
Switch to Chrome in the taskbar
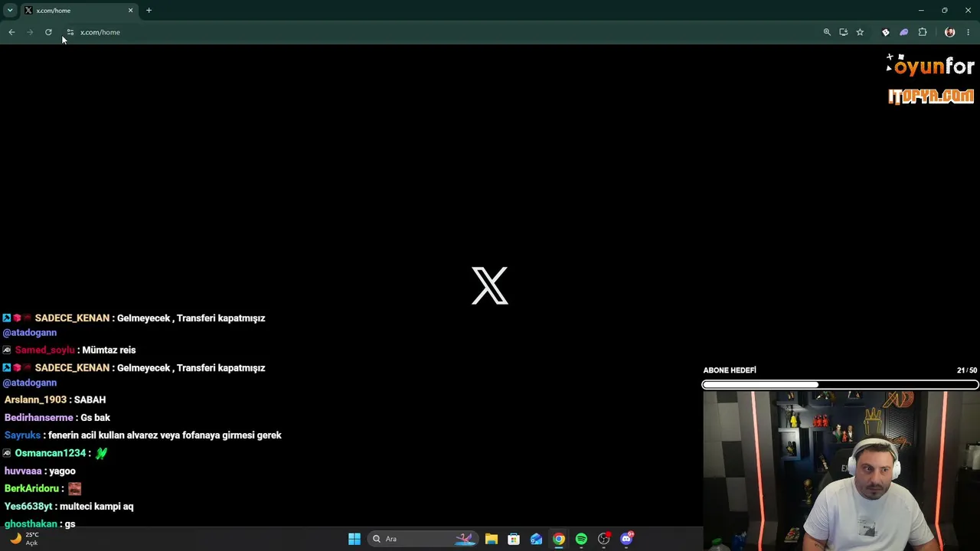coord(559,539)
